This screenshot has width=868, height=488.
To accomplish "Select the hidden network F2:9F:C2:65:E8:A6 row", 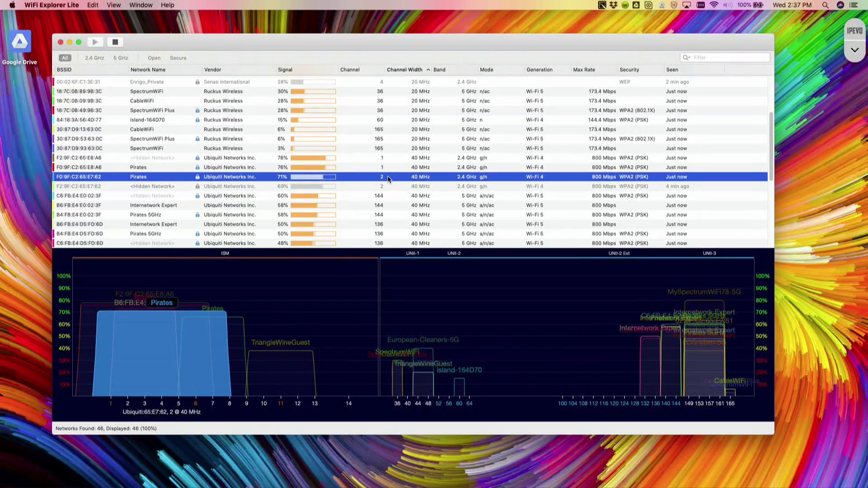I will coord(410,158).
